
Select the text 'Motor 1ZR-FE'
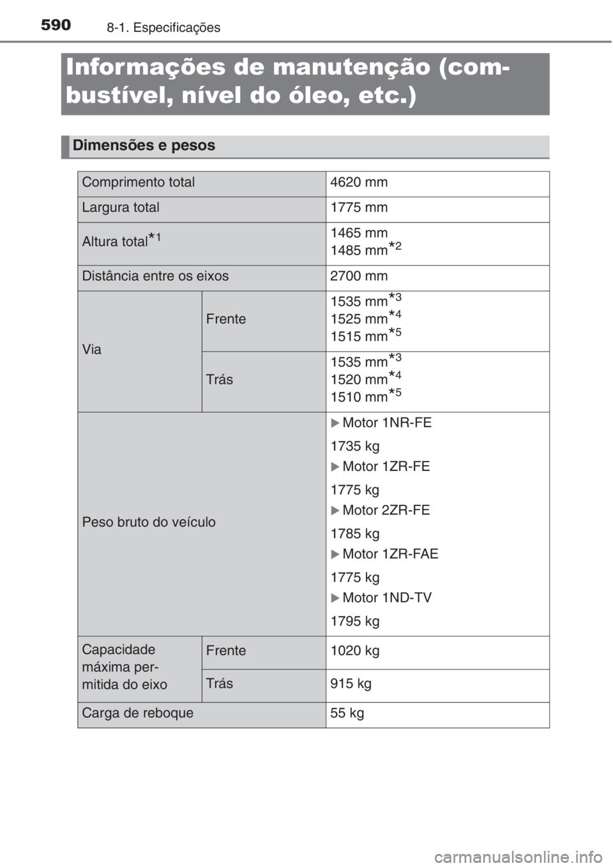pos(386,467)
